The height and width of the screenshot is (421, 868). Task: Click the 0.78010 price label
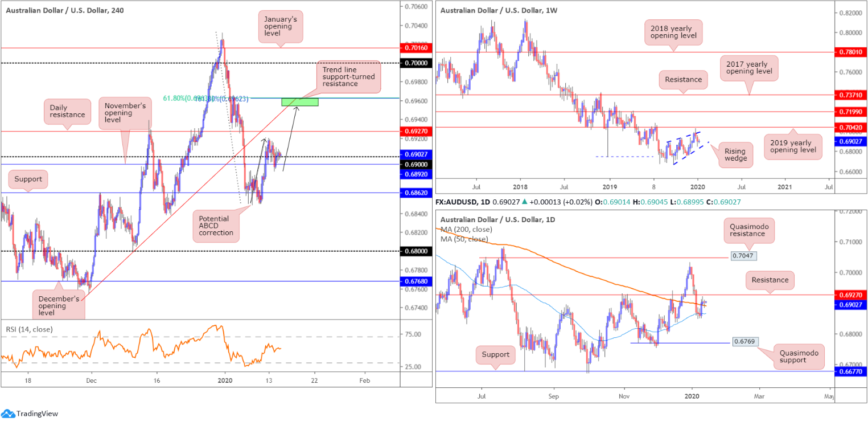(851, 52)
